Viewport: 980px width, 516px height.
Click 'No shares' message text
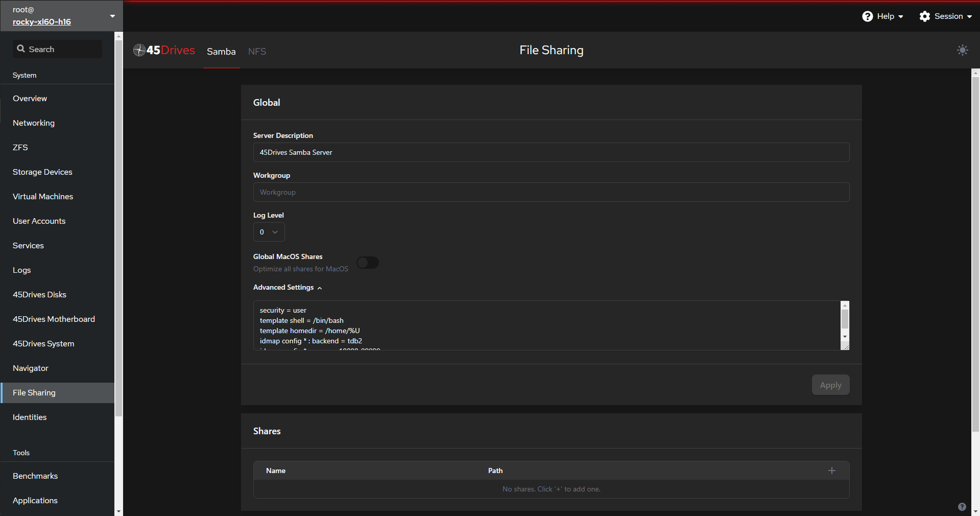coord(551,489)
